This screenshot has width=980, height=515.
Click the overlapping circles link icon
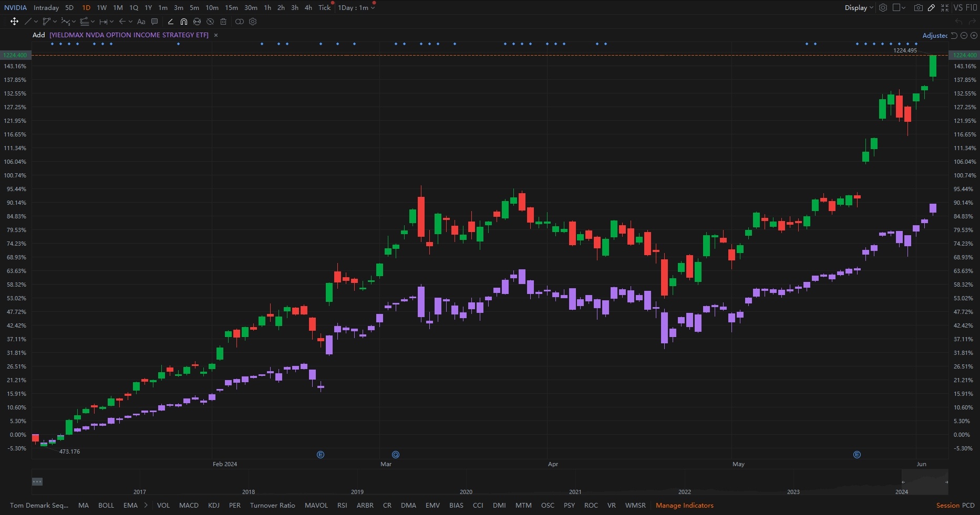tap(240, 22)
